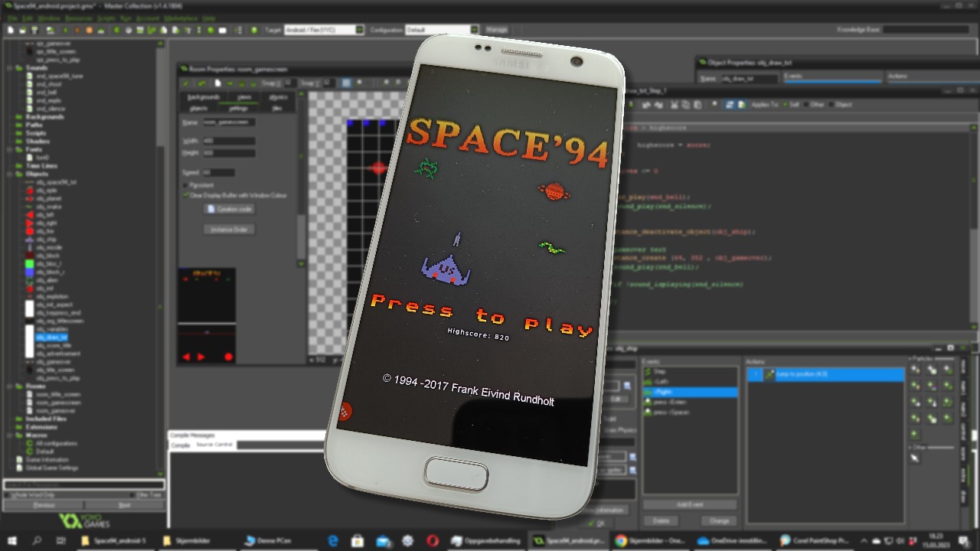
Task: Click the Creation code button
Action: point(229,209)
